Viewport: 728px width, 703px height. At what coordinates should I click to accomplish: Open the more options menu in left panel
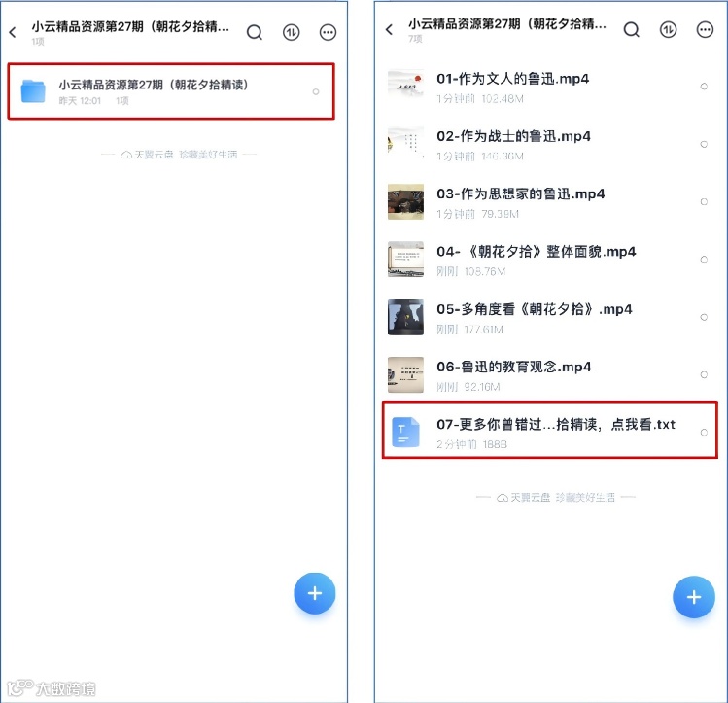[328, 32]
